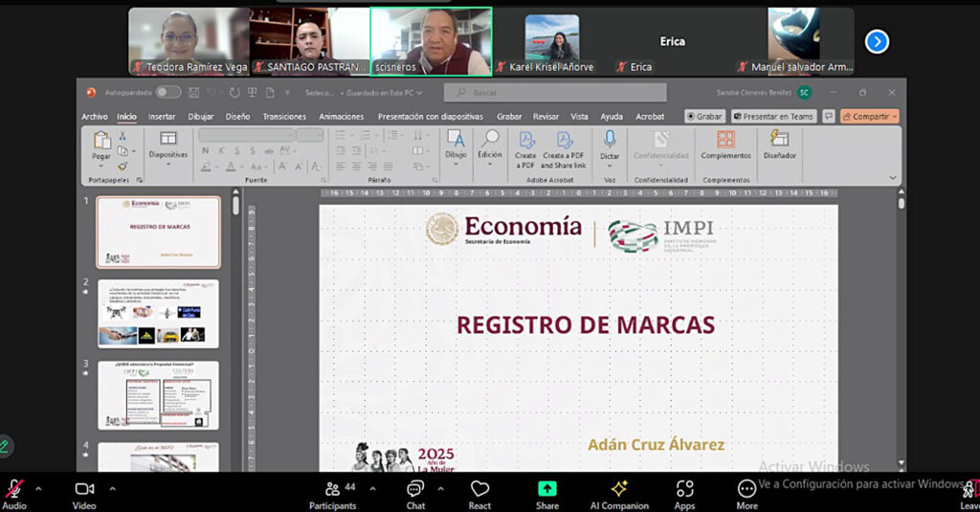Click Format Painter brush in Portapapeles group

click(122, 167)
